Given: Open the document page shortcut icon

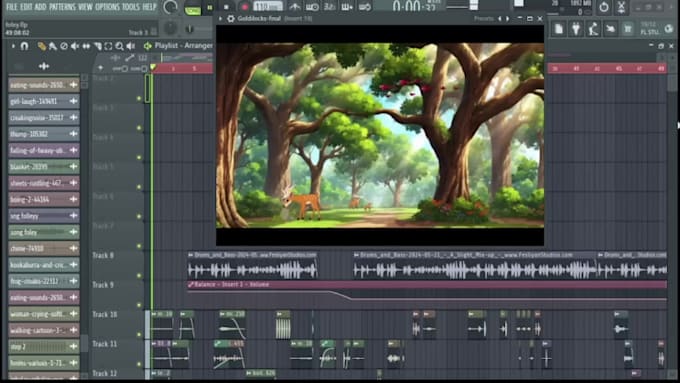Looking at the screenshot, I should (559, 29).
